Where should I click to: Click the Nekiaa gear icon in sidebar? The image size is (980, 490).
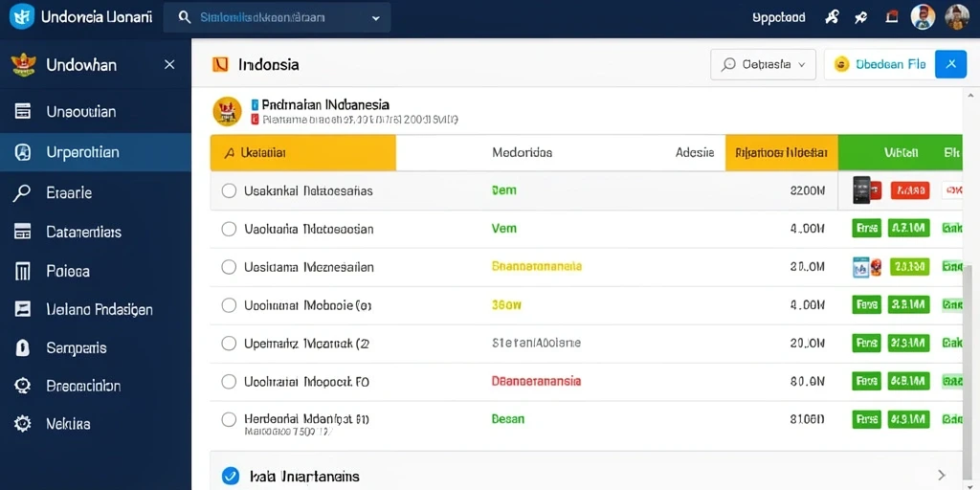pyautogui.click(x=23, y=424)
